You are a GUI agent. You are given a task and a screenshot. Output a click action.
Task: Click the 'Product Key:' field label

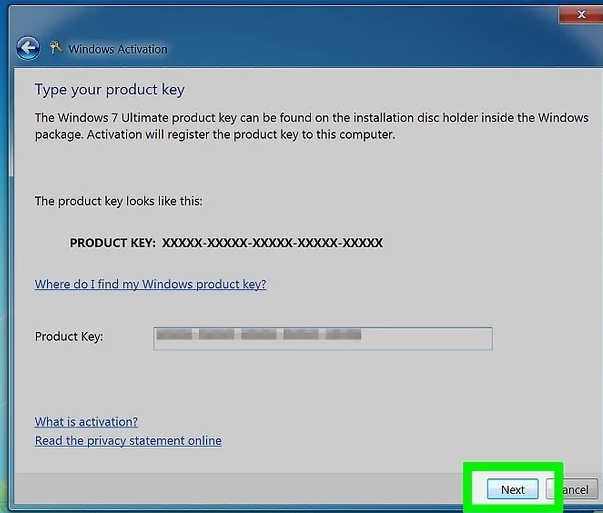click(x=69, y=336)
